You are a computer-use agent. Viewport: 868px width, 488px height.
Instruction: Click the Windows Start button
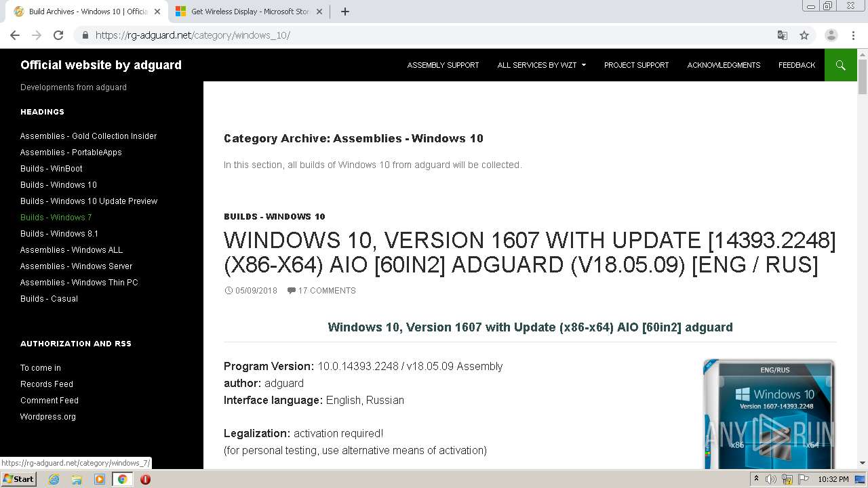coord(18,479)
